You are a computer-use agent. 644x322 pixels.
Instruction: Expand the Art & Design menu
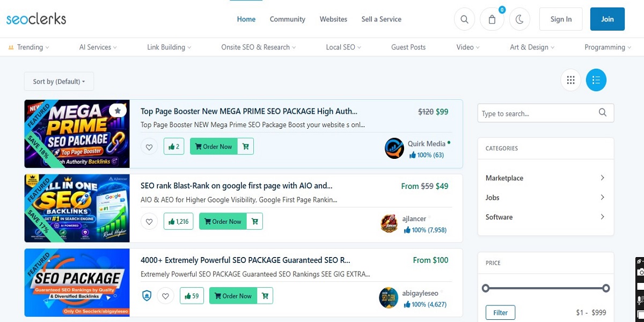532,47
